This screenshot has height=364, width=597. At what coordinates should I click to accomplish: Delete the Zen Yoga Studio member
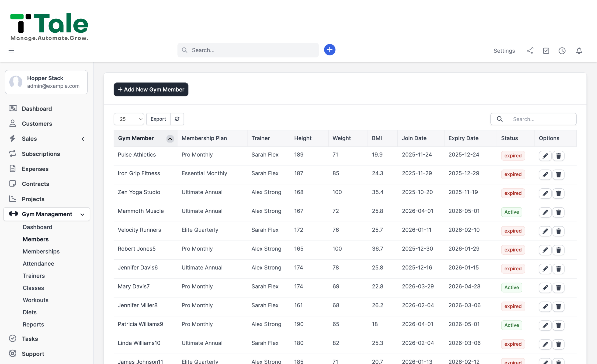click(558, 193)
